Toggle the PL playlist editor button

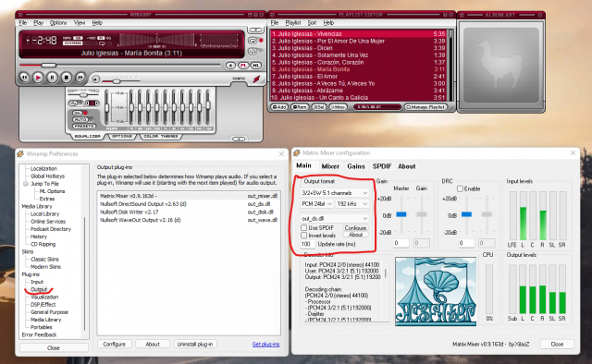243,66
